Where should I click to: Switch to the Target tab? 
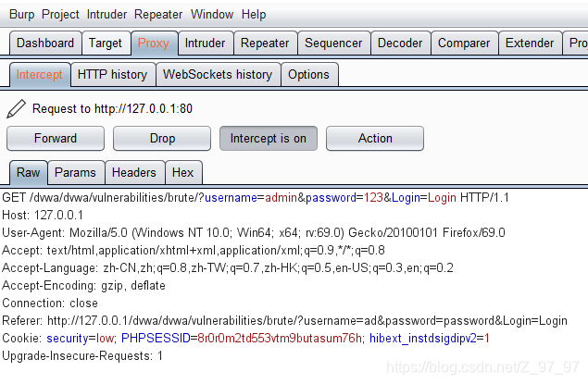point(106,43)
